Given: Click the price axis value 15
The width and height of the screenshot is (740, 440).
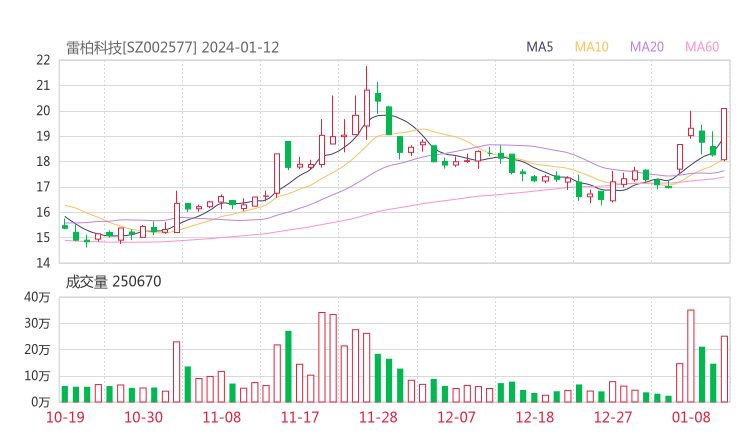Looking at the screenshot, I should point(43,237).
